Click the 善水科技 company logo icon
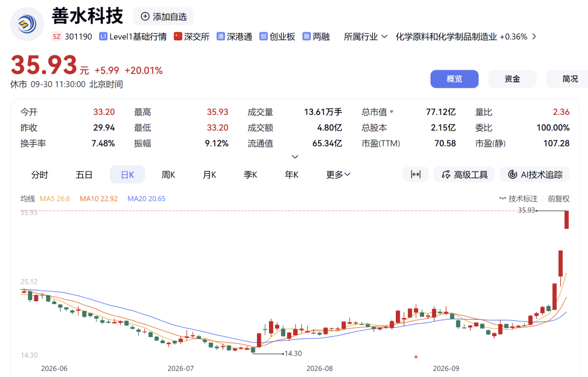Screen dimensions: 588x377 point(27,24)
